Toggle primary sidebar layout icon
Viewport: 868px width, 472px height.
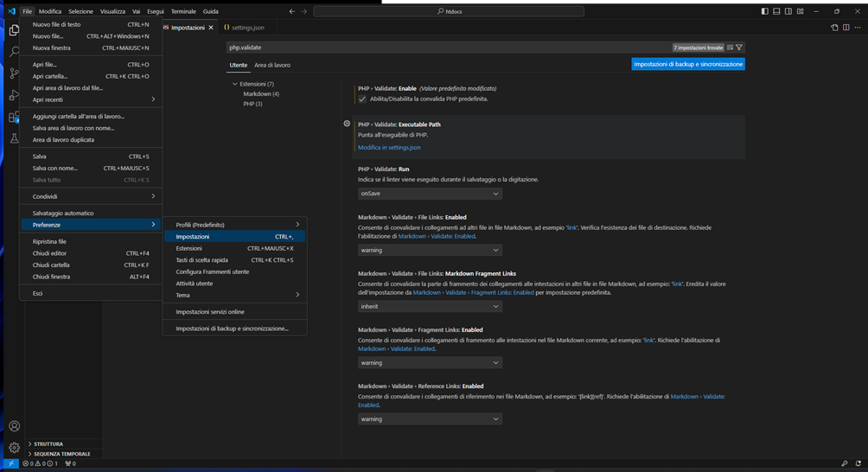point(764,11)
